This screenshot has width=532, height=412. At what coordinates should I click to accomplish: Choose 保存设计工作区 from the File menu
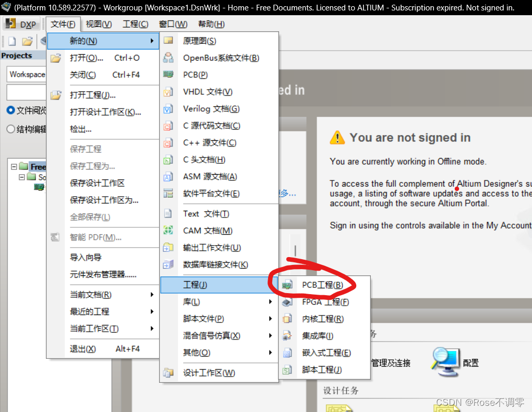point(103,183)
